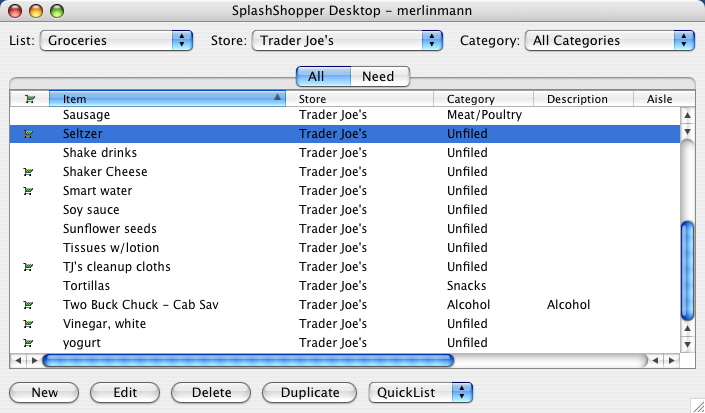Expand the Category dropdown showing All Categories
The height and width of the screenshot is (413, 705).
[x=610, y=41]
